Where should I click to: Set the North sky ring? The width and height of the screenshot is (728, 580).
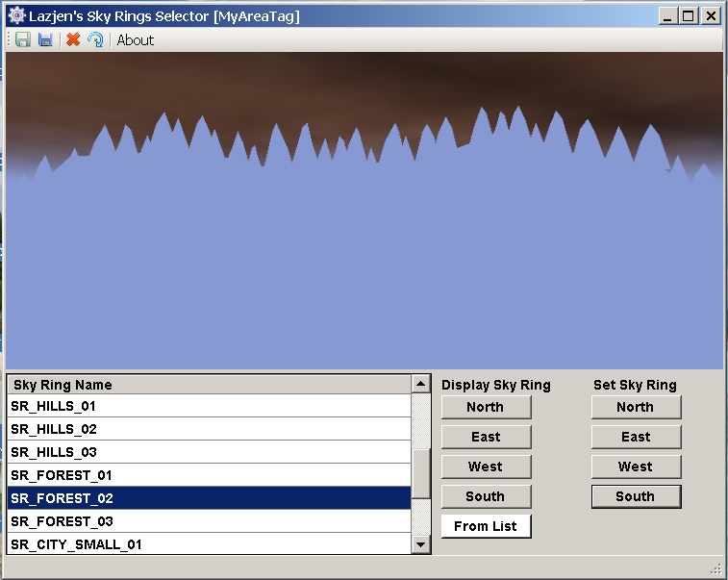point(636,407)
